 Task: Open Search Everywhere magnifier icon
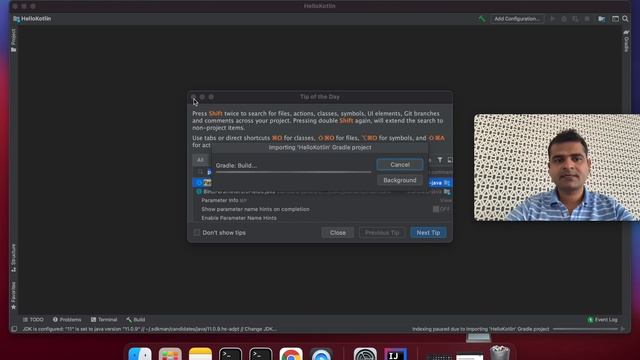(625, 19)
